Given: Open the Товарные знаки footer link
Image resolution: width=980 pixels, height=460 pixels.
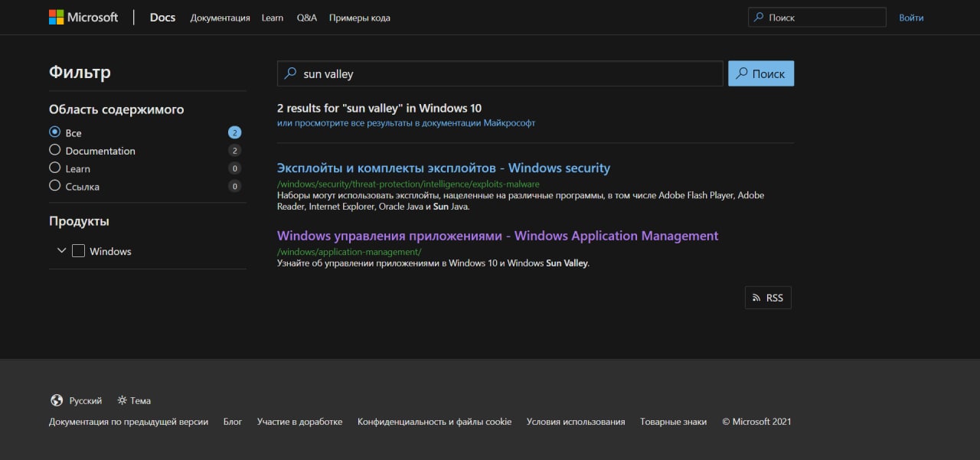Looking at the screenshot, I should (674, 422).
